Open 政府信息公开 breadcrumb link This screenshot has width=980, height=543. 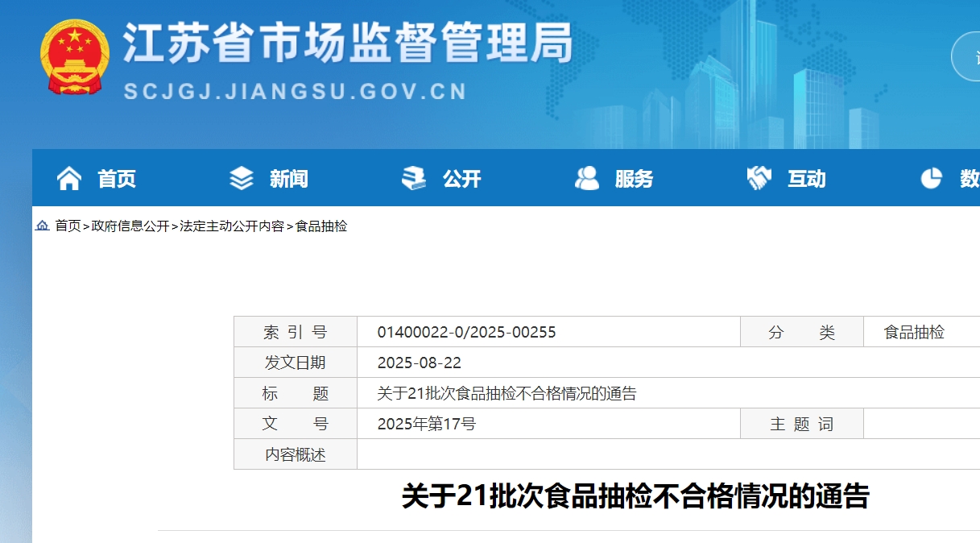coord(130,226)
